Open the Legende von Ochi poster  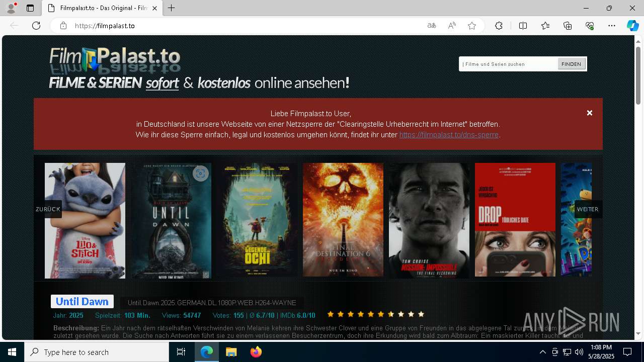258,220
